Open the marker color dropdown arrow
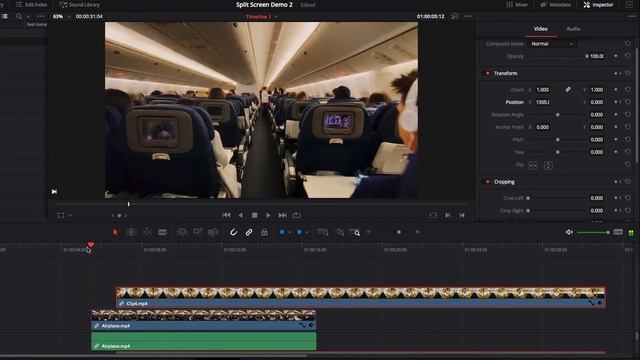 tap(307, 233)
